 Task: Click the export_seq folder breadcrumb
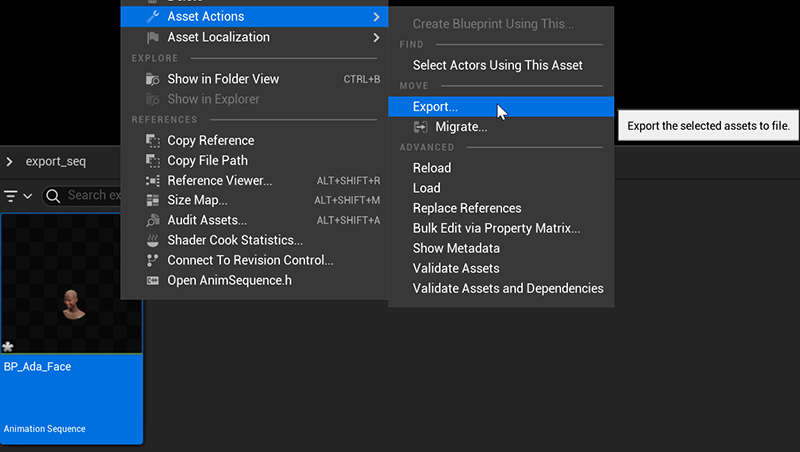(x=56, y=162)
